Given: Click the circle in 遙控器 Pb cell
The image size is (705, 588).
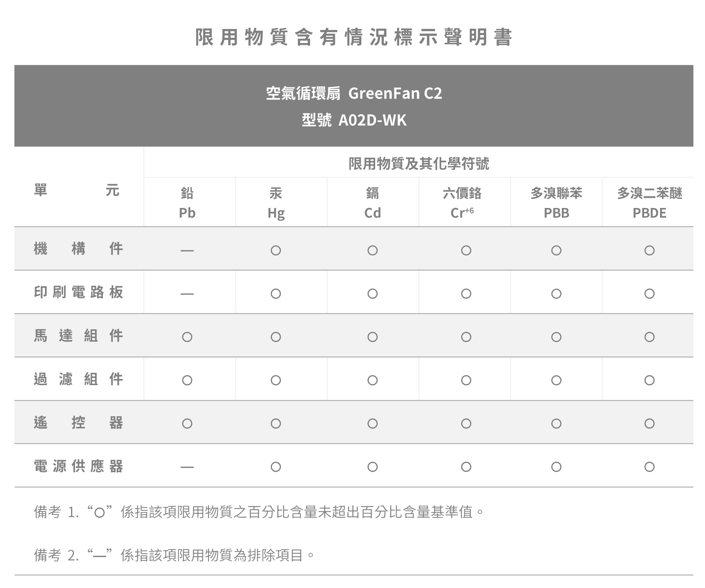Looking at the screenshot, I should tap(187, 424).
